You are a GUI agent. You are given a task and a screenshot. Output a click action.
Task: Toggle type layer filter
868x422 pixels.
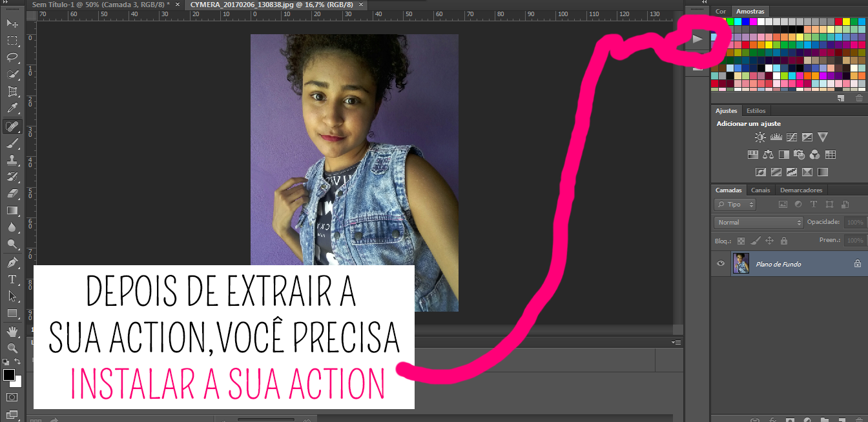pos(814,204)
